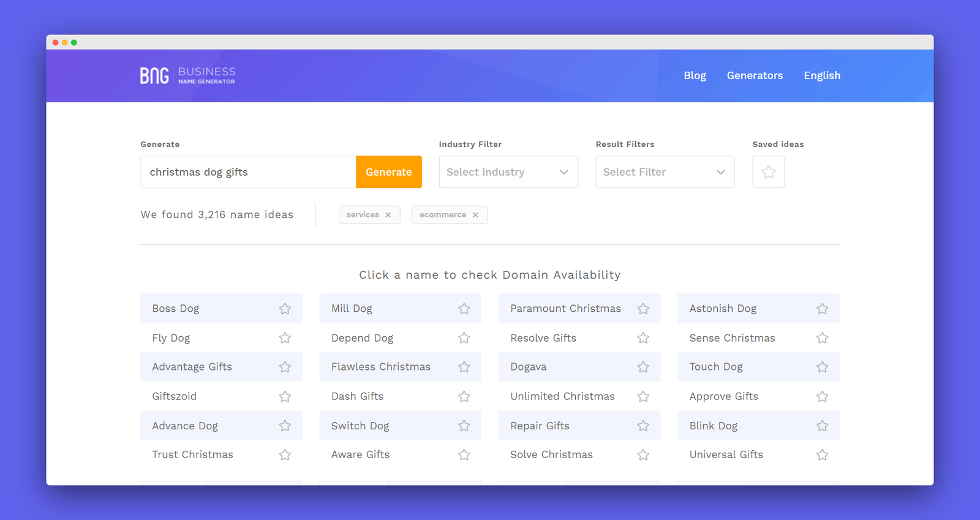
Task: Click the Depend Dog name
Action: (362, 338)
